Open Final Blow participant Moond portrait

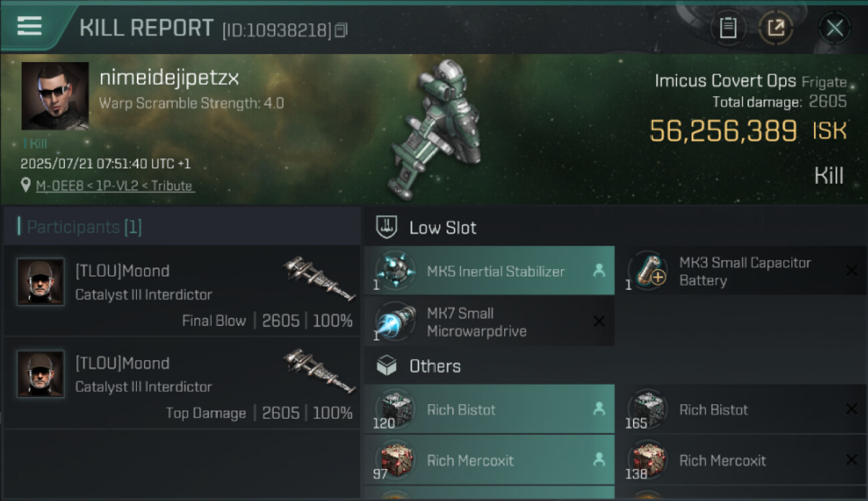41,282
